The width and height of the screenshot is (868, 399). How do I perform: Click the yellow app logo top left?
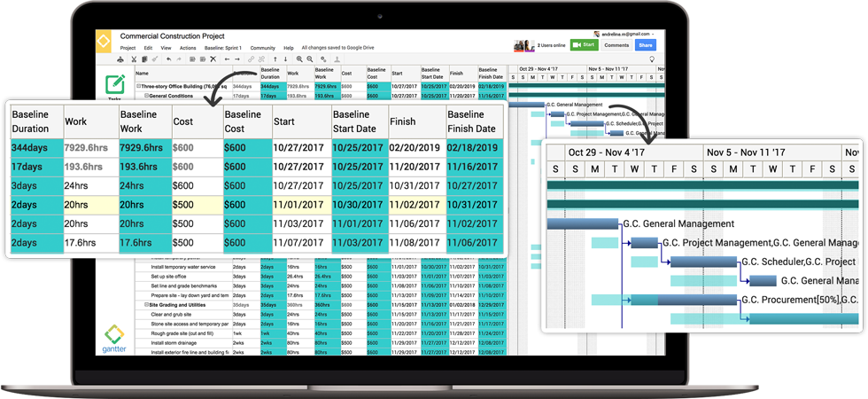pos(105,41)
